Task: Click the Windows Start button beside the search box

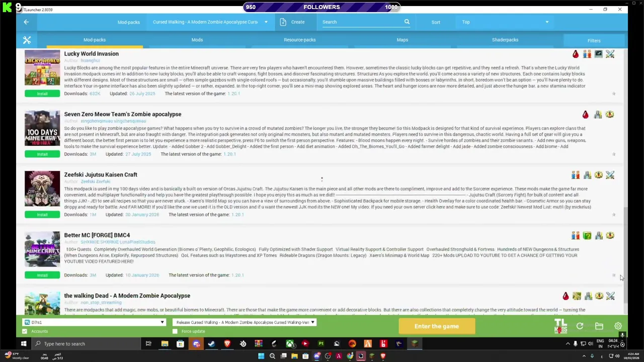Action: [x=23, y=344]
